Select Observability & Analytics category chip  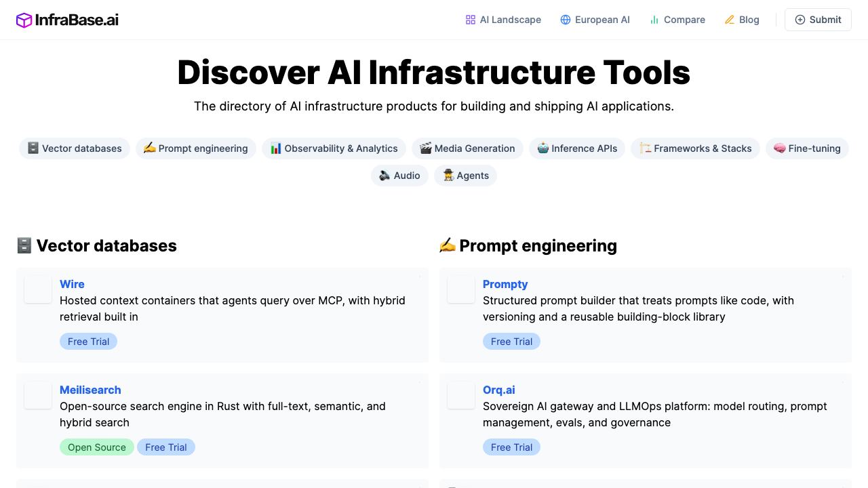[334, 148]
